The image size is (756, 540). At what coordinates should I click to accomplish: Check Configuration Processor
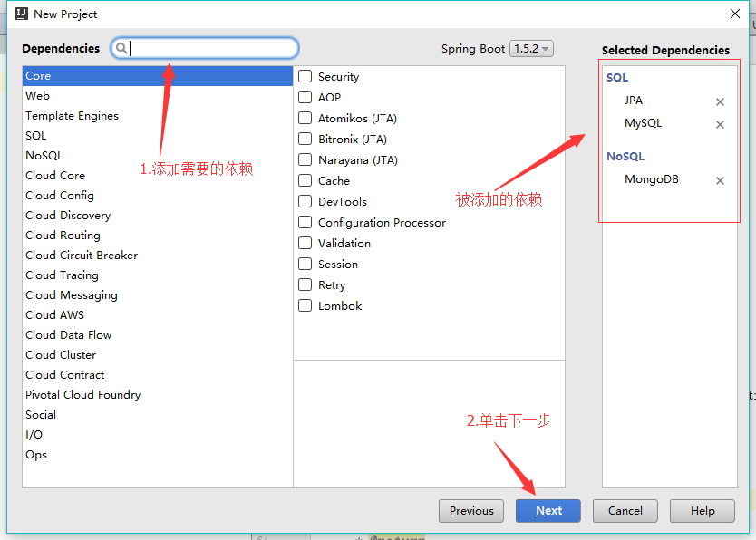point(305,222)
